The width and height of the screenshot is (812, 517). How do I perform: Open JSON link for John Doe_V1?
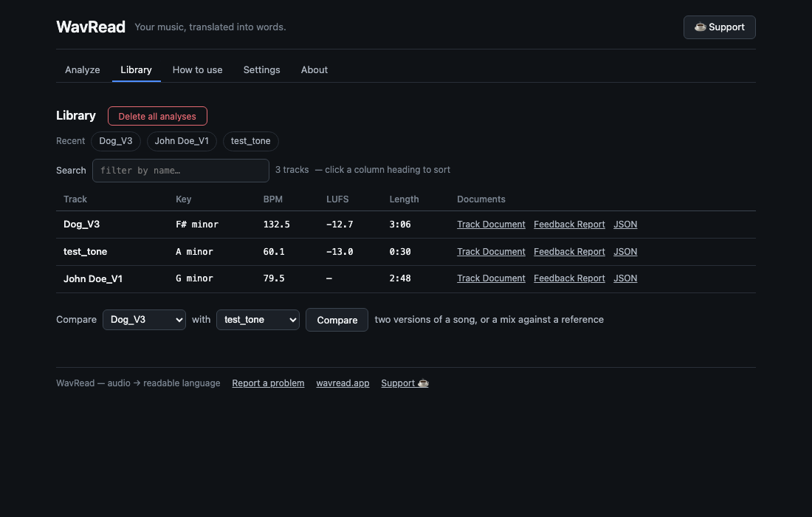pos(625,278)
